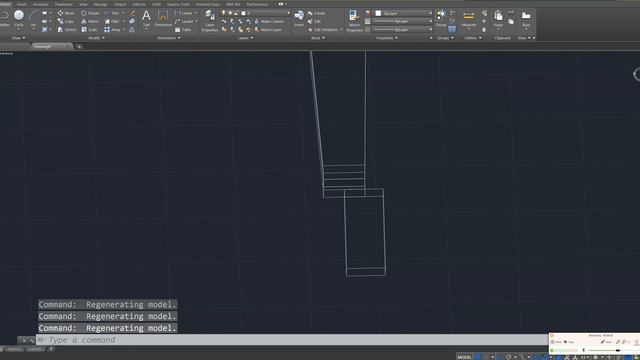This screenshot has width=640, height=360.
Task: Expand the Block panel
Action: click(x=318, y=38)
